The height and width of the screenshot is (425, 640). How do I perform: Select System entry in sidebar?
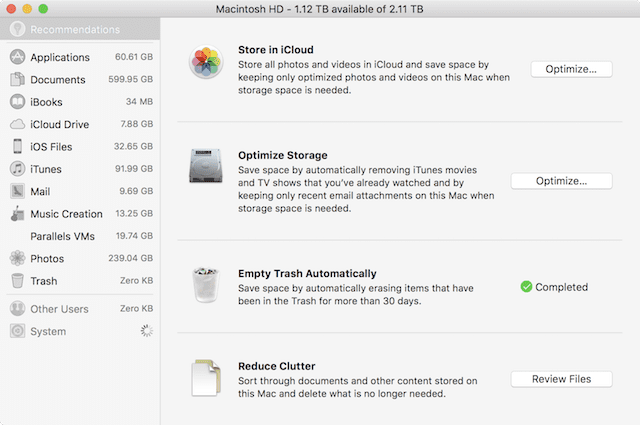click(48, 331)
